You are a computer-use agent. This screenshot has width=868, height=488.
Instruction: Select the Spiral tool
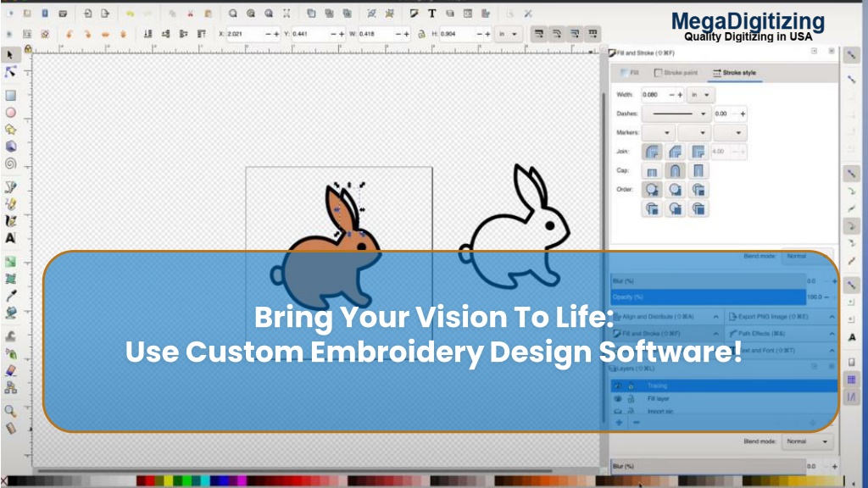click(10, 164)
